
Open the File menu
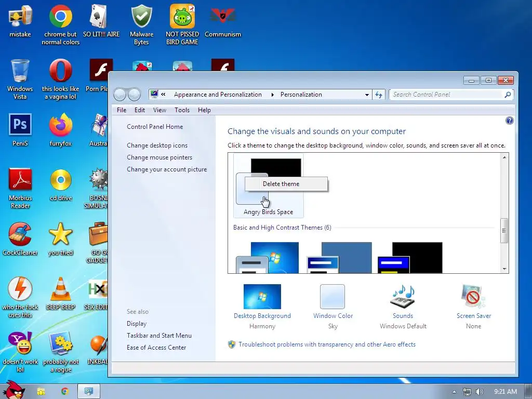point(122,110)
